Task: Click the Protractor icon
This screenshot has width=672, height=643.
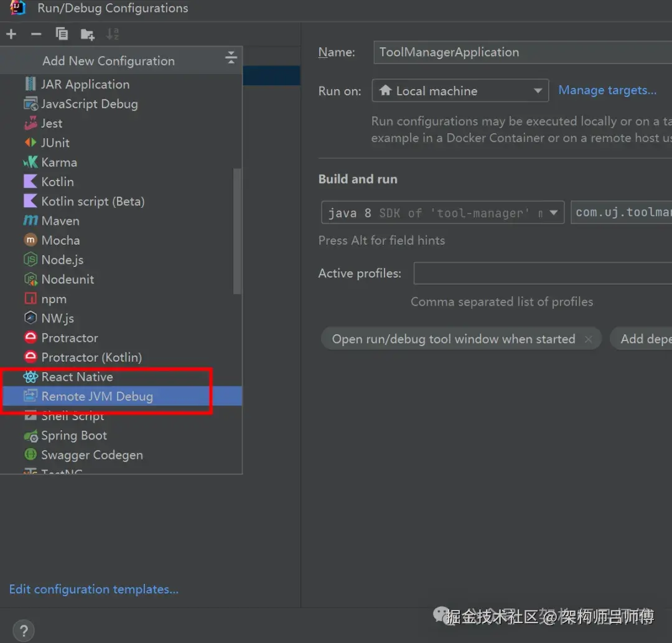Action: (x=30, y=338)
